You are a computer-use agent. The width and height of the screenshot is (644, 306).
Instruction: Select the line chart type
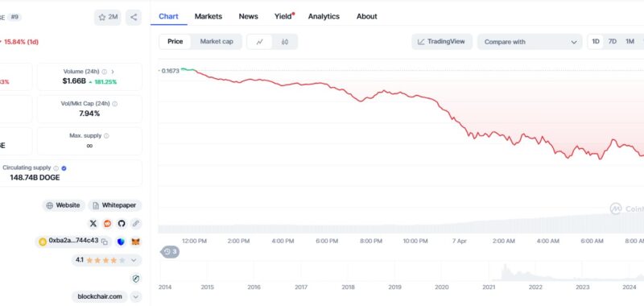(259, 42)
